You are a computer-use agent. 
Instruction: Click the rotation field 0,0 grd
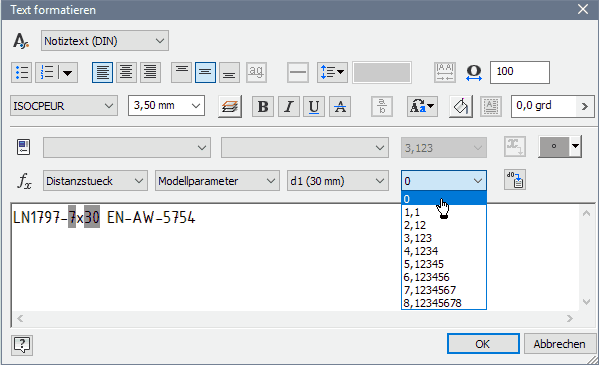point(543,106)
